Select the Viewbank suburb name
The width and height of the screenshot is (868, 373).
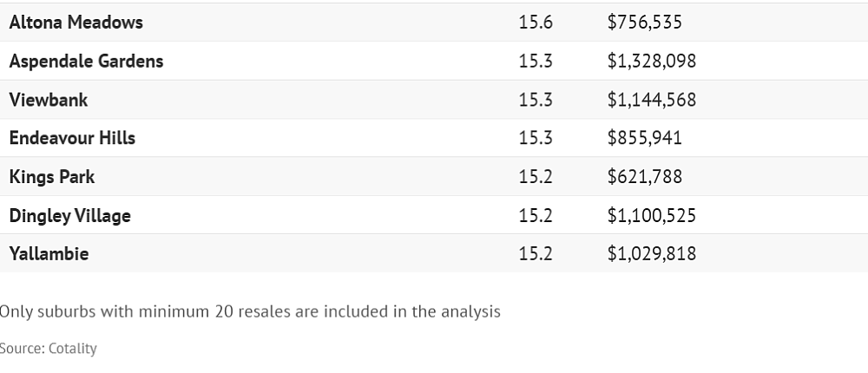[x=49, y=100]
